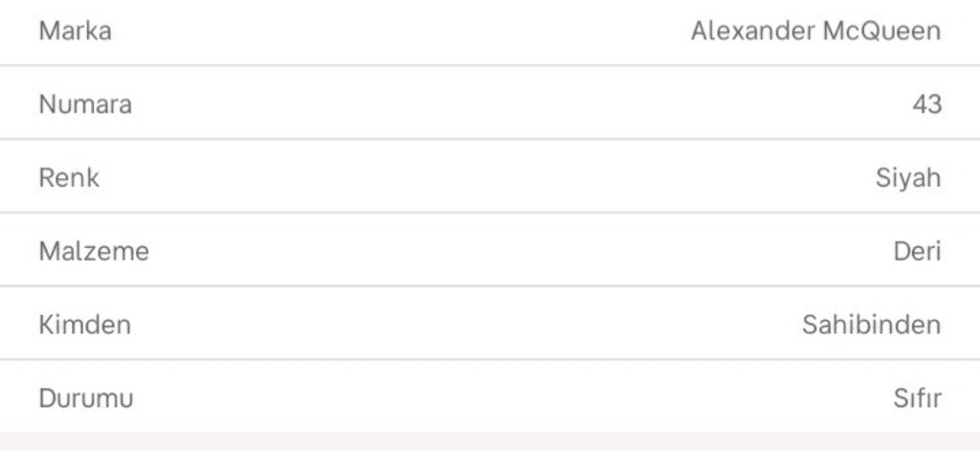980x455 pixels.
Task: Click the divider between Renk and Malzeme rows
Action: pos(490,212)
